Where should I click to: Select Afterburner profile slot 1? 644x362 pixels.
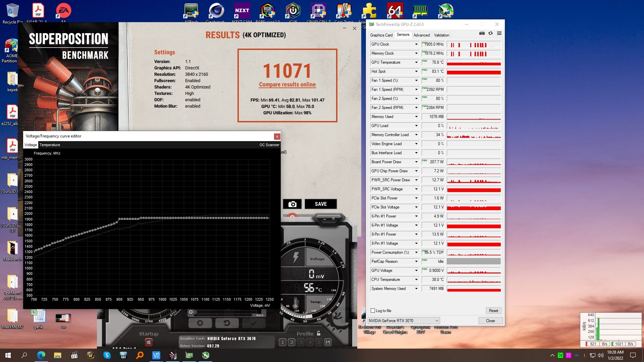click(x=282, y=342)
